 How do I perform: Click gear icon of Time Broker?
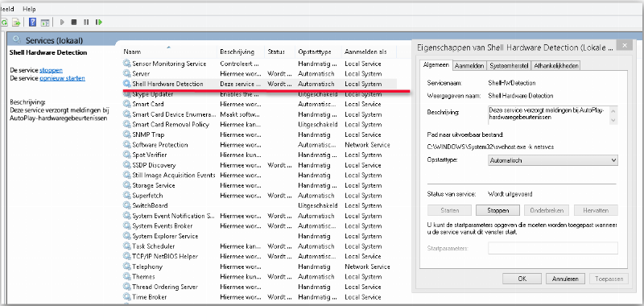127,297
